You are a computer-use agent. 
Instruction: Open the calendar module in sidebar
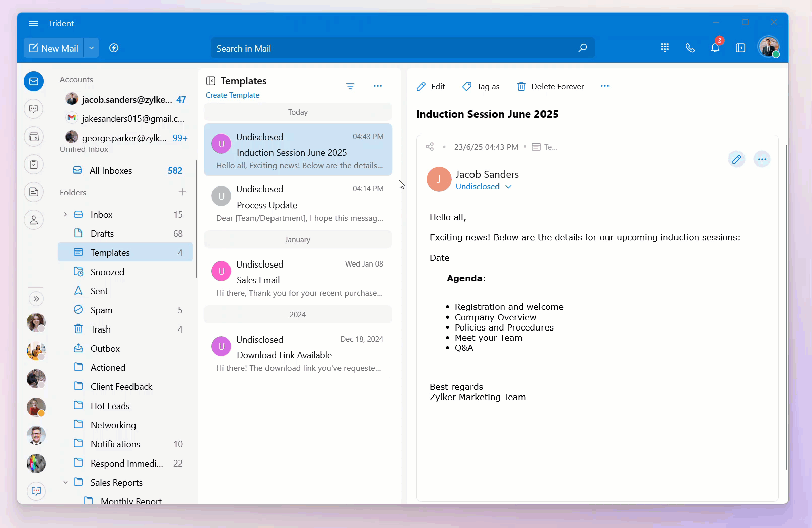[x=34, y=137]
